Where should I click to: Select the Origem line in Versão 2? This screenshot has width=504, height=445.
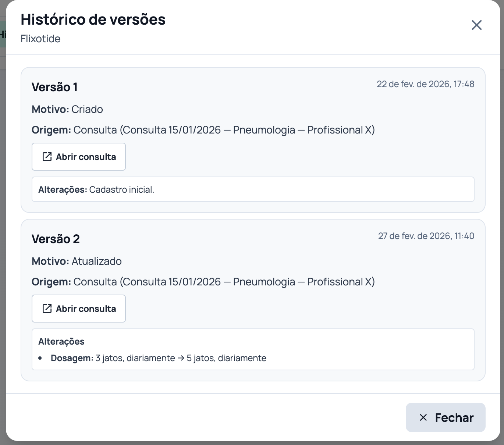point(203,282)
